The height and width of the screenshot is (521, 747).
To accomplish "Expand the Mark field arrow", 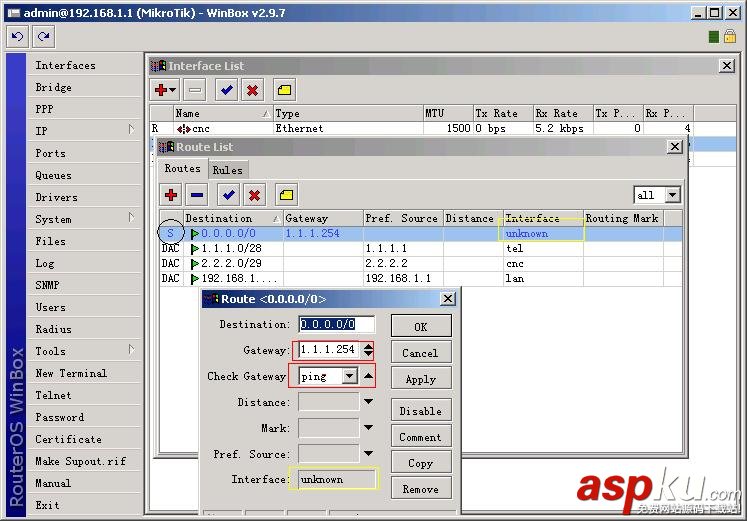I will (368, 428).
